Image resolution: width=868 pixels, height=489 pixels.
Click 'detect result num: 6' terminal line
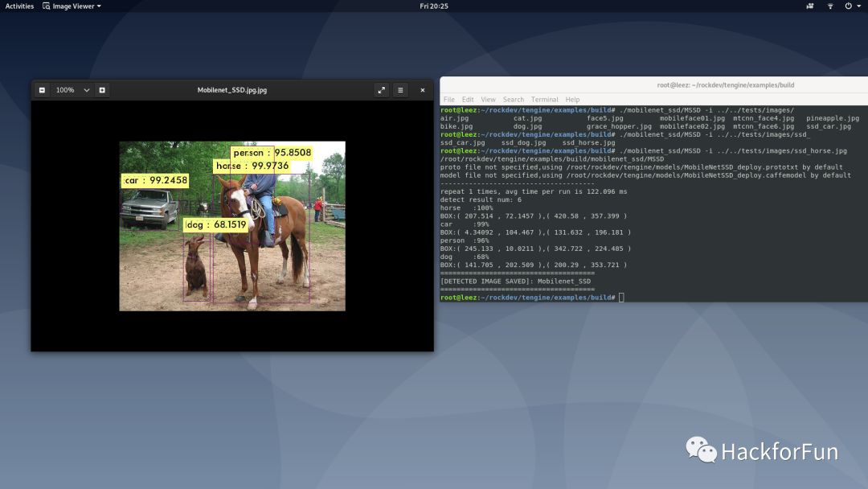click(481, 199)
